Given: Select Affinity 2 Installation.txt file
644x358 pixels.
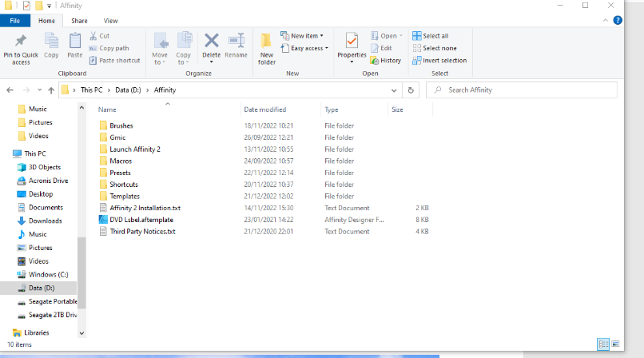Looking at the screenshot, I should click(145, 208).
